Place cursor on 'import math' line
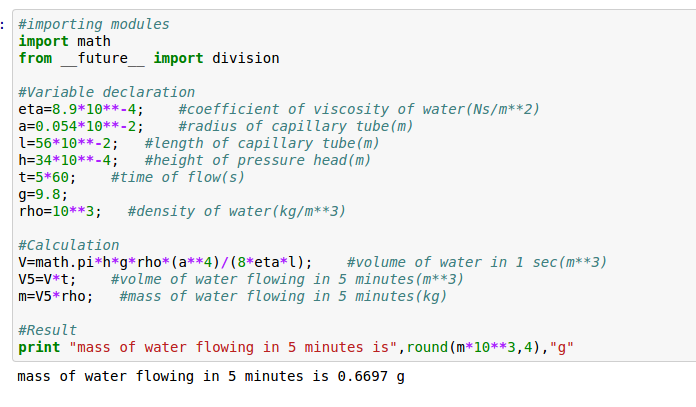Viewport: 696px width, 407px height. [x=65, y=41]
